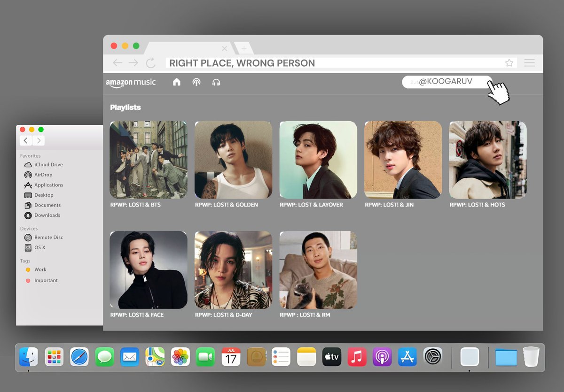Go back in Finder window

coord(26,140)
